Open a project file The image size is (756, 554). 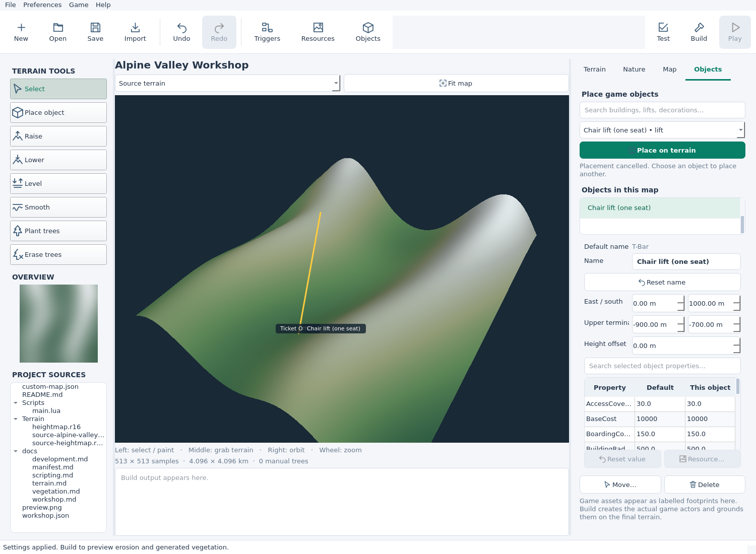coord(58,32)
